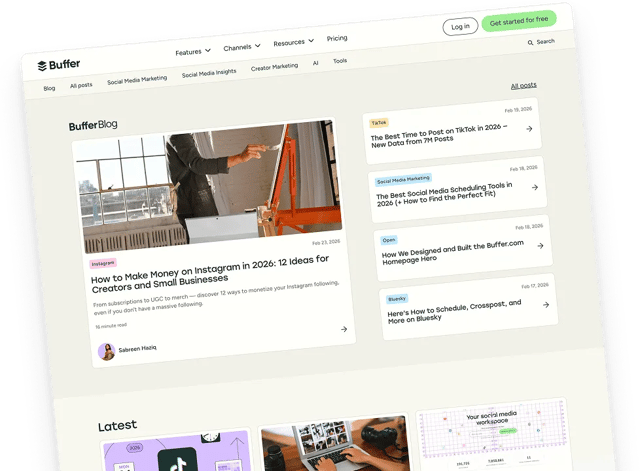
Task: Open the All posts link on right
Action: point(523,86)
